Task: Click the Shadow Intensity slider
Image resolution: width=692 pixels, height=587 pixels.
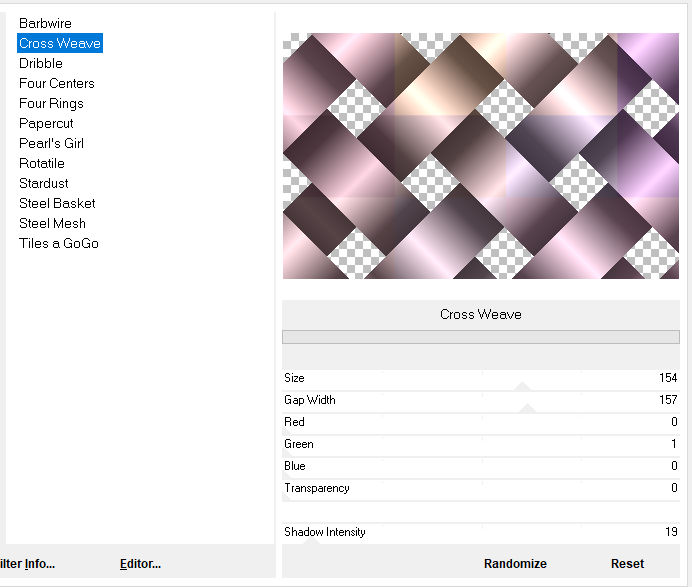Action: point(480,532)
